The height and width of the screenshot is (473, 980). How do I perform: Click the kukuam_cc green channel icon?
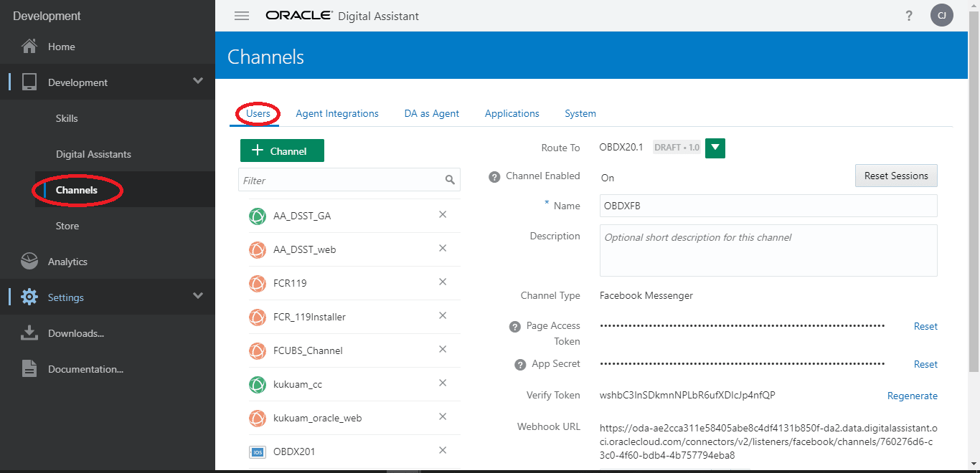pyautogui.click(x=258, y=384)
